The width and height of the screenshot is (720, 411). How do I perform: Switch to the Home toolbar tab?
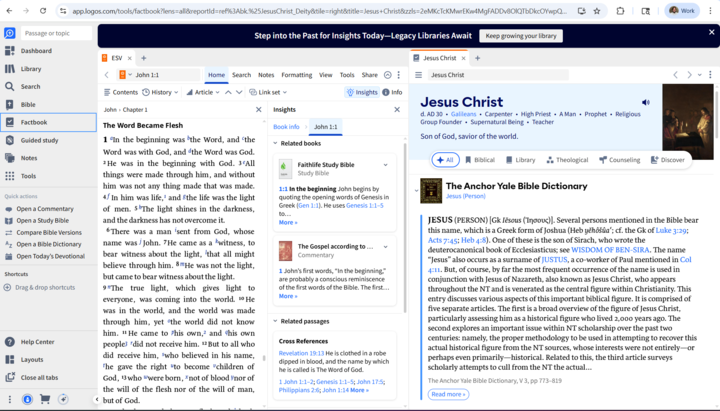click(216, 75)
